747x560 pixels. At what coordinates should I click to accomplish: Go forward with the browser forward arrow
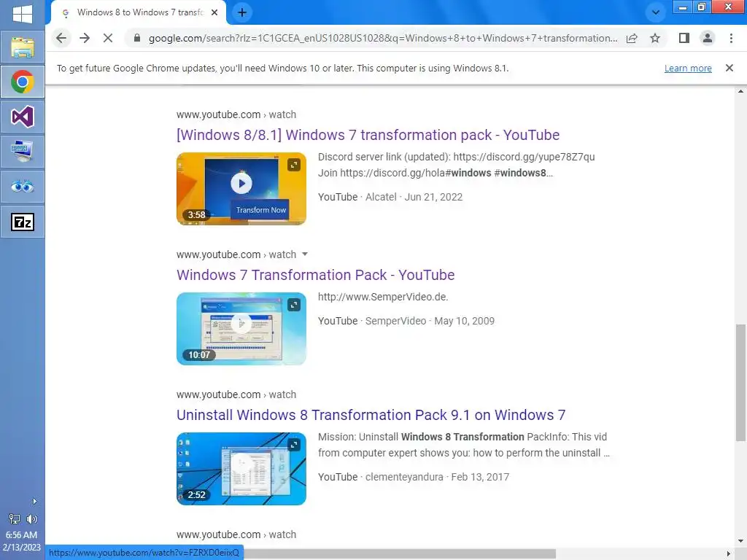click(85, 38)
